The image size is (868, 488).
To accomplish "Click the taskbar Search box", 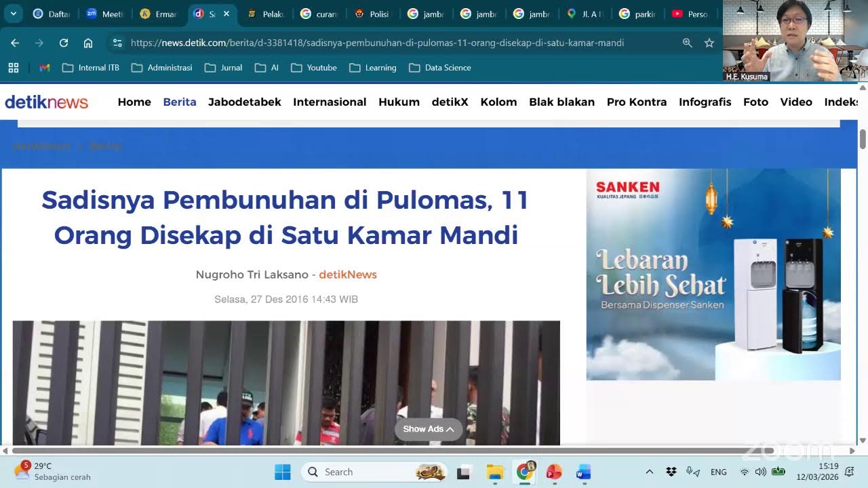I will [374, 472].
